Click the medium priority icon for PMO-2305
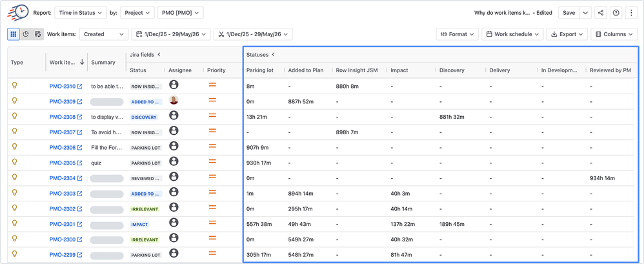The height and width of the screenshot is (264, 644). tap(213, 161)
